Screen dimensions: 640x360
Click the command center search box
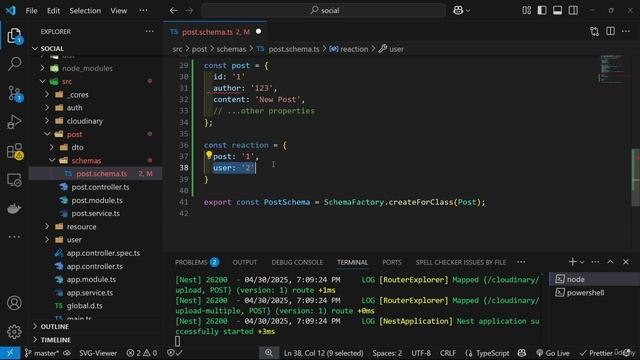pos(324,11)
